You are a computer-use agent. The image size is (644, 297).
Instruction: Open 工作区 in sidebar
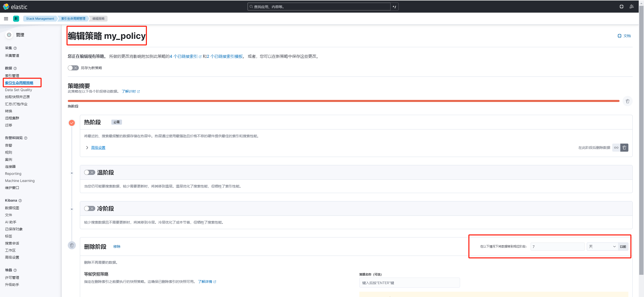10,250
